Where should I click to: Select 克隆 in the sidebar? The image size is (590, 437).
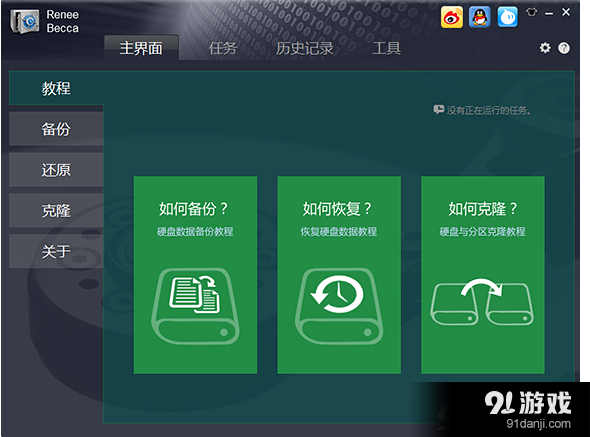(56, 210)
